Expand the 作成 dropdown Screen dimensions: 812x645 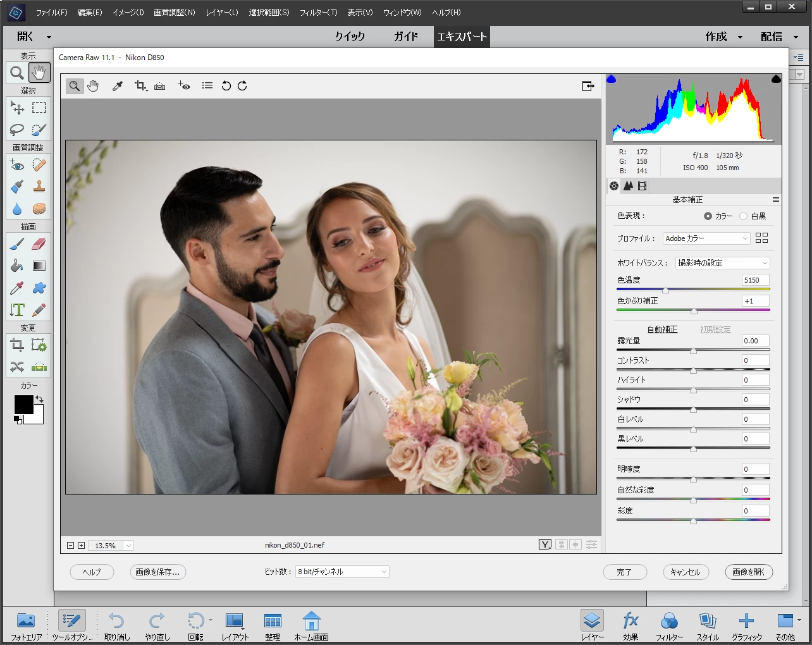click(x=740, y=37)
